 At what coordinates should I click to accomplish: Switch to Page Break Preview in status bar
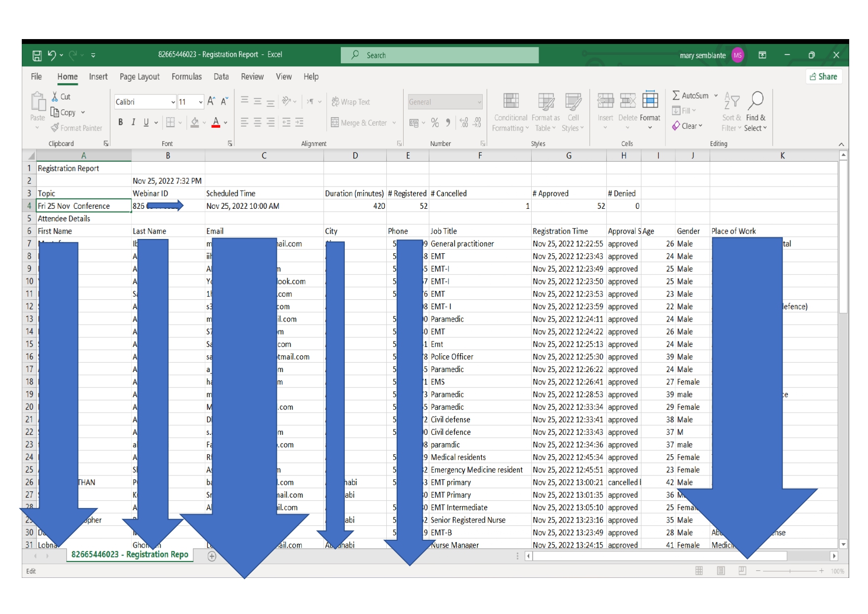(x=742, y=571)
